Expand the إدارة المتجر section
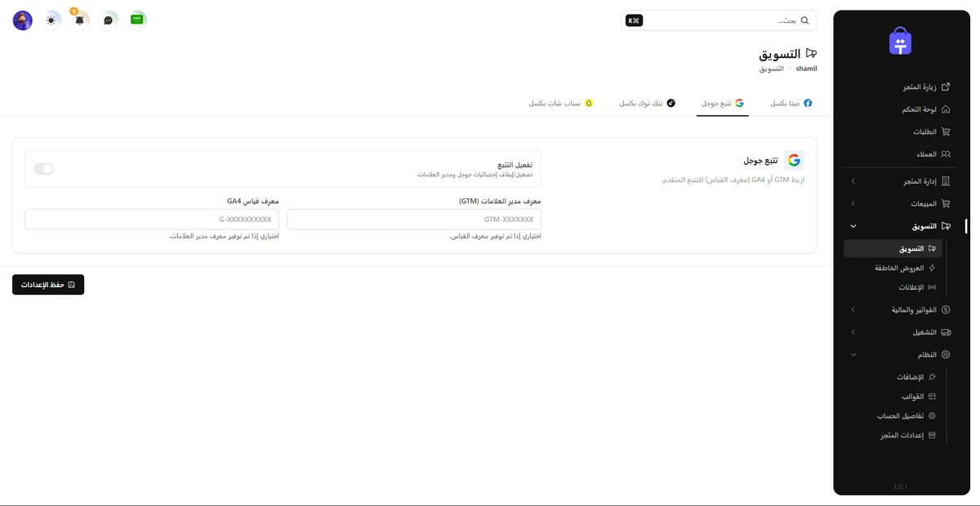Screen dimensions: 980x506 pyautogui.click(x=902, y=181)
